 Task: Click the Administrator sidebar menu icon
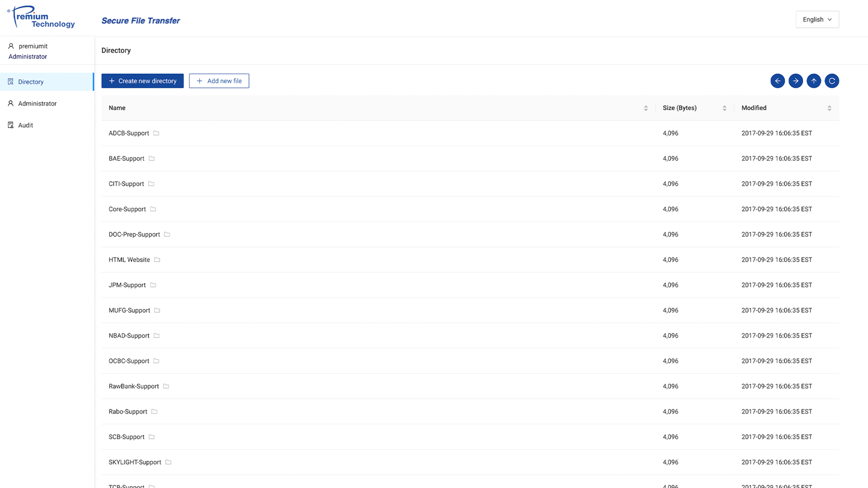(x=11, y=103)
